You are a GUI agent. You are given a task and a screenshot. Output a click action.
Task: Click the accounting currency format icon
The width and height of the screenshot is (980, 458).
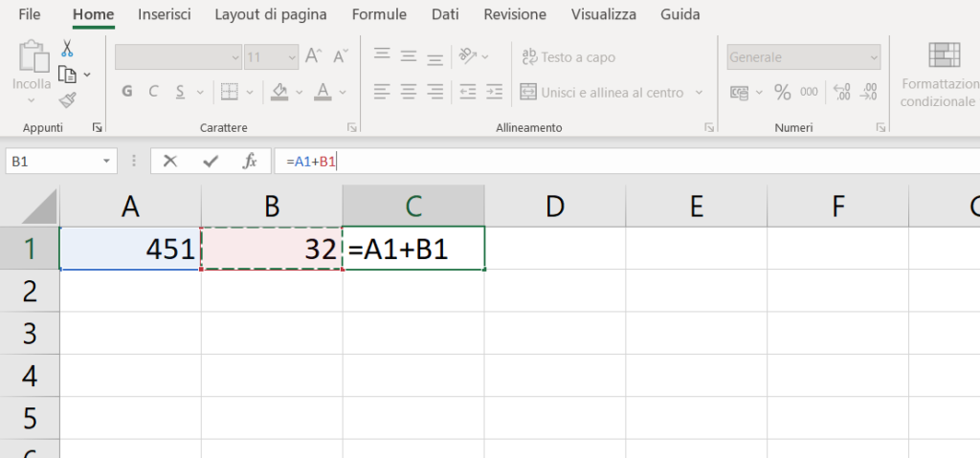pos(740,93)
